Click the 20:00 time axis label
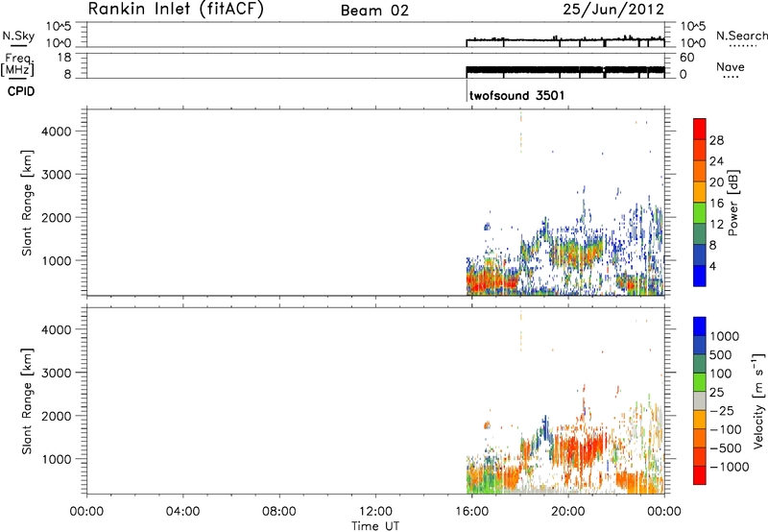Image resolution: width=768 pixels, height=532 pixels. pos(568,512)
